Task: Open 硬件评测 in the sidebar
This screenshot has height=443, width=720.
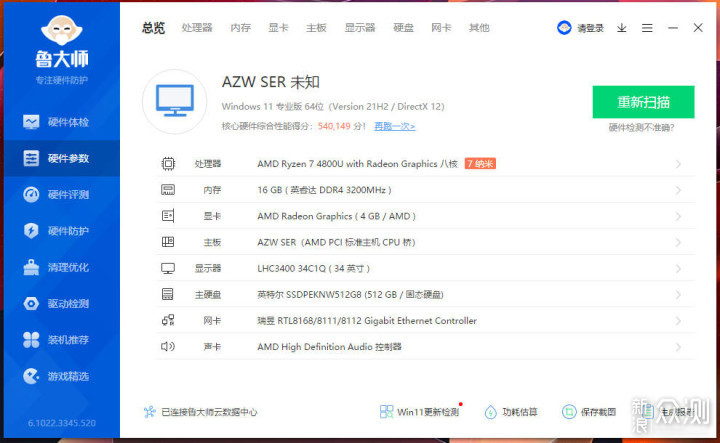Action: point(62,195)
